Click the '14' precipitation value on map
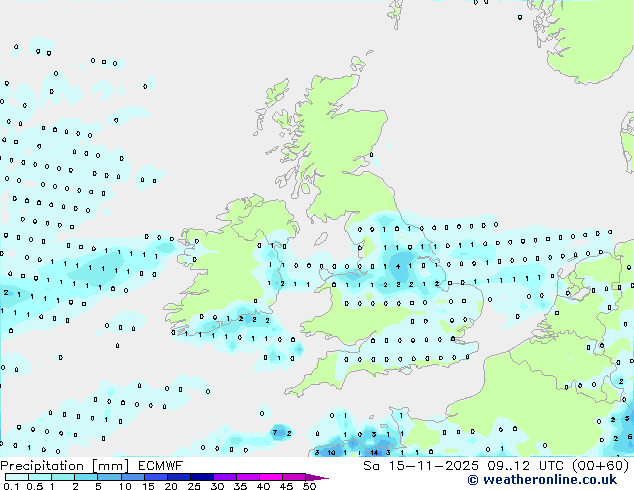The height and width of the screenshot is (490, 634). coord(374,452)
